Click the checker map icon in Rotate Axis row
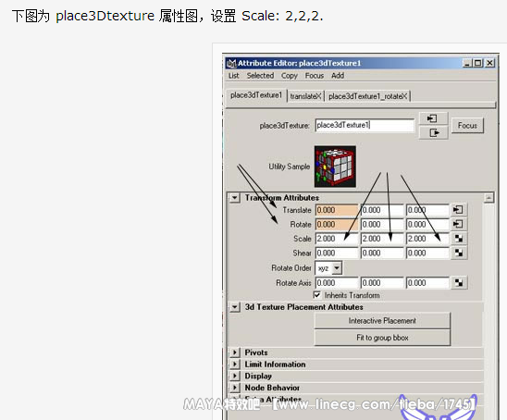 click(x=459, y=283)
